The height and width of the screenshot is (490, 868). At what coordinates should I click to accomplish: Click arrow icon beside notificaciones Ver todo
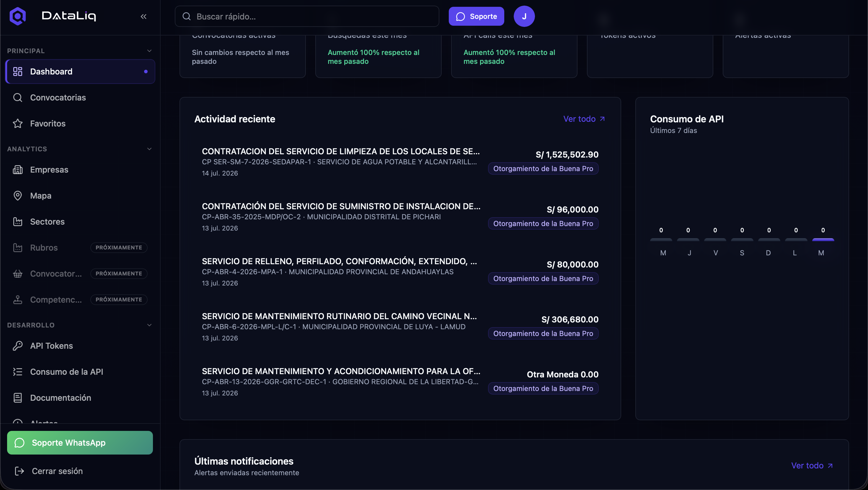[830, 465]
